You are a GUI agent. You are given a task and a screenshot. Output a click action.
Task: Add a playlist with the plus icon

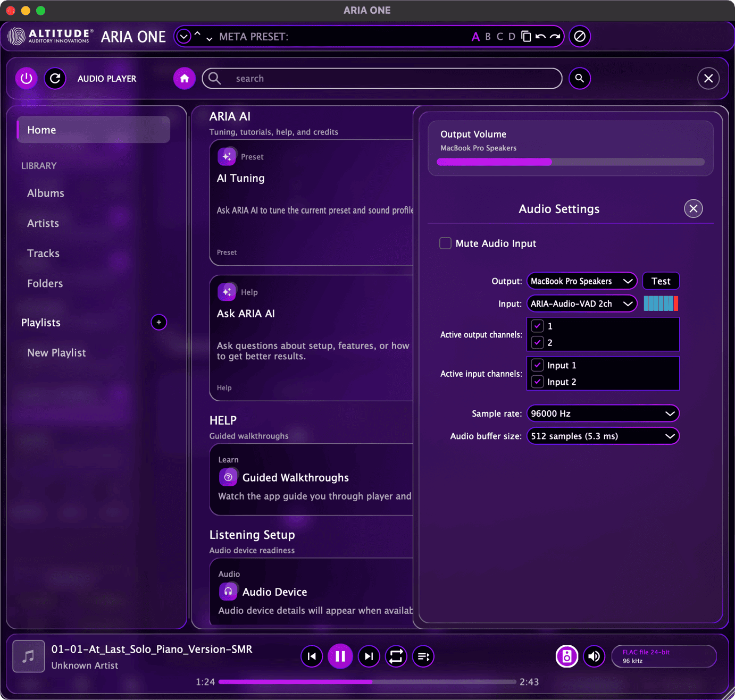tap(158, 322)
